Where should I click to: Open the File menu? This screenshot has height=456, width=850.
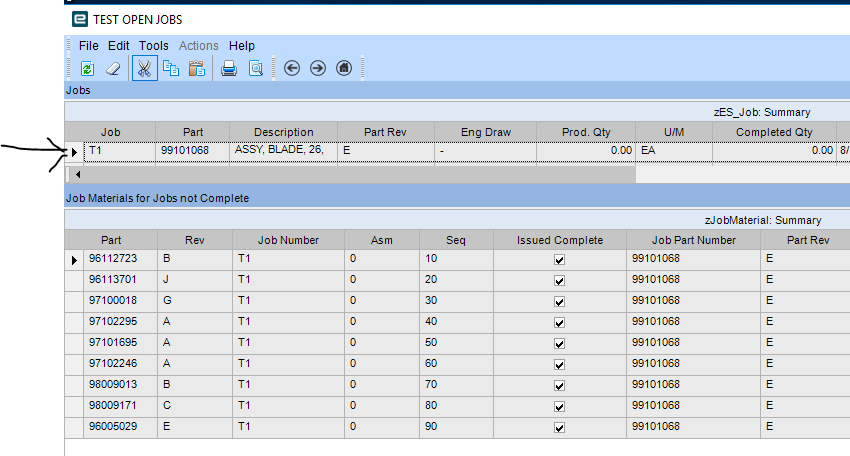[88, 46]
